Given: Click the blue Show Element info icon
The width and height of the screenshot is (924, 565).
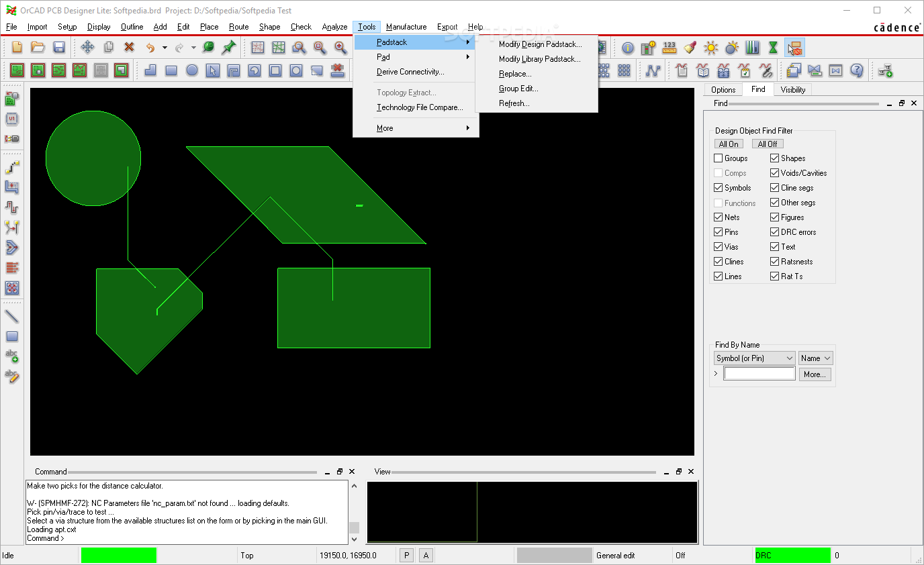Looking at the screenshot, I should click(628, 48).
